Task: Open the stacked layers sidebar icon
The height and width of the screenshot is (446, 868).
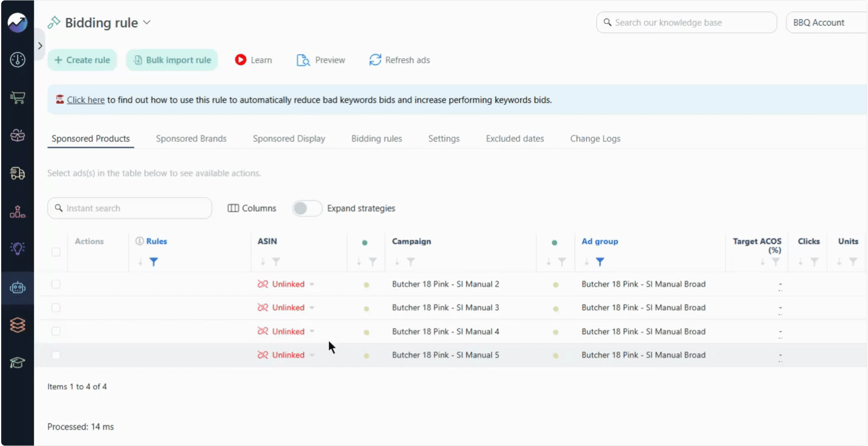Action: 17,325
